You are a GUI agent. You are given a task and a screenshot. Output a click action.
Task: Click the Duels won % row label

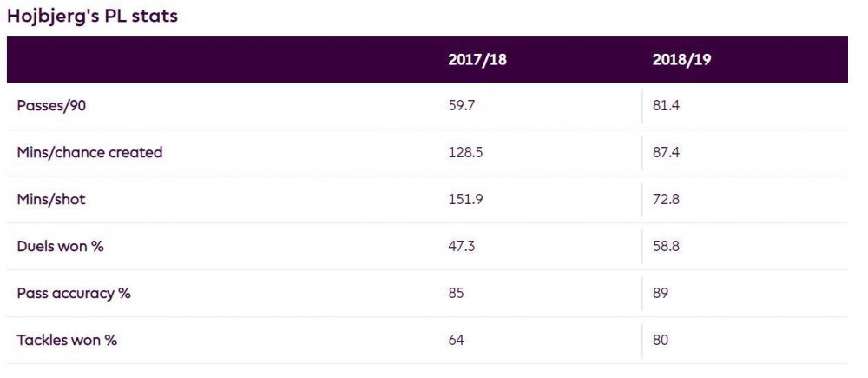point(60,247)
